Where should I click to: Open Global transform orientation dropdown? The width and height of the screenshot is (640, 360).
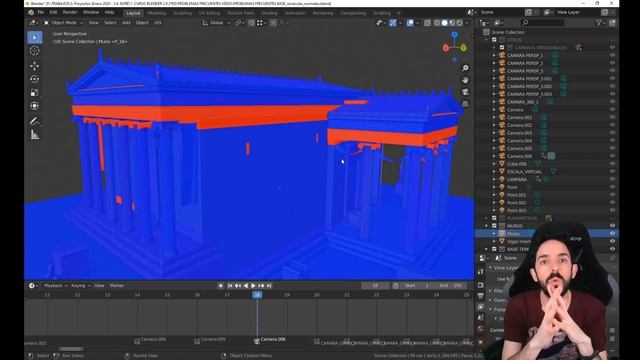tap(216, 23)
